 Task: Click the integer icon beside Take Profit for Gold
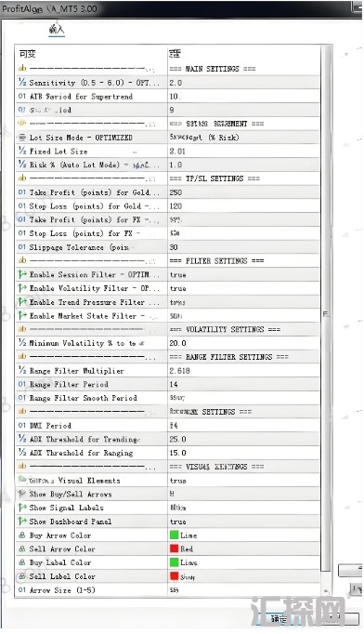point(22,192)
